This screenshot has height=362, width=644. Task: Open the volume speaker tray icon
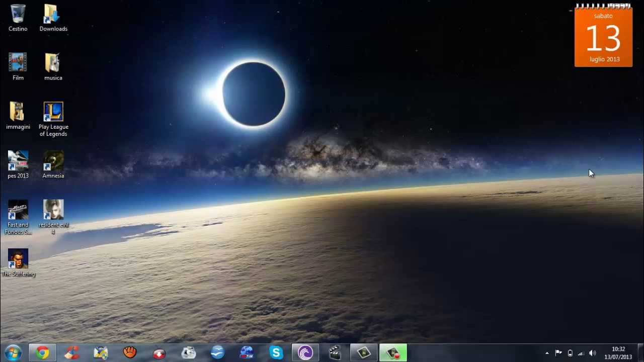tap(593, 353)
